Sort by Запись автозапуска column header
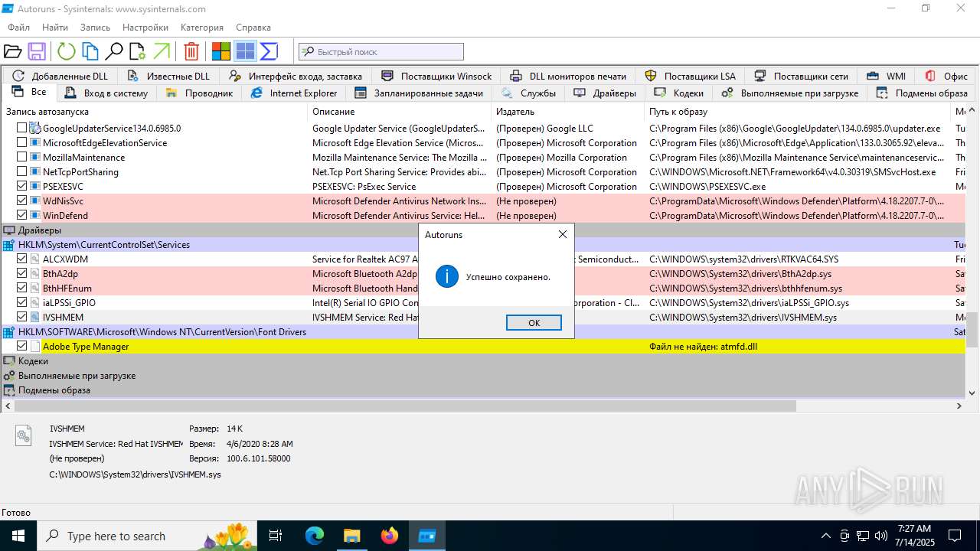This screenshot has height=551, width=980. pyautogui.click(x=155, y=112)
